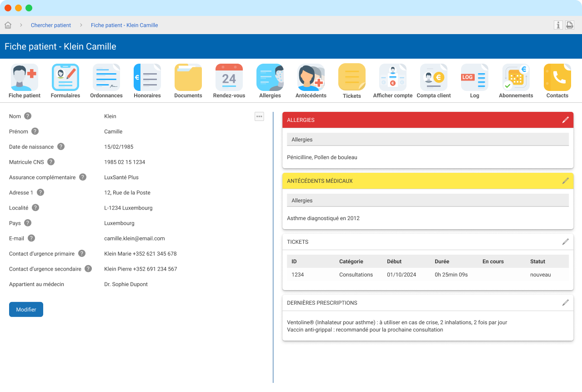Click ticket ID 1234 cell
The width and height of the screenshot is (582, 392).
click(298, 275)
